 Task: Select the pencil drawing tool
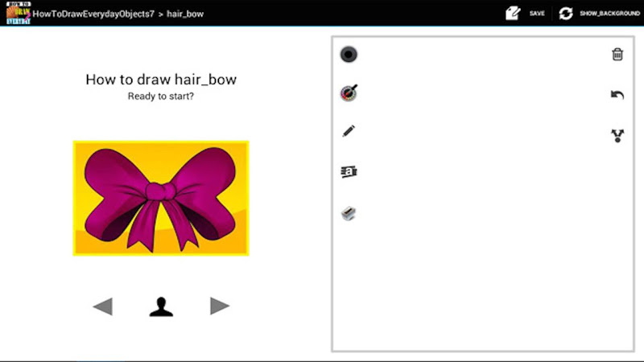[x=349, y=131]
